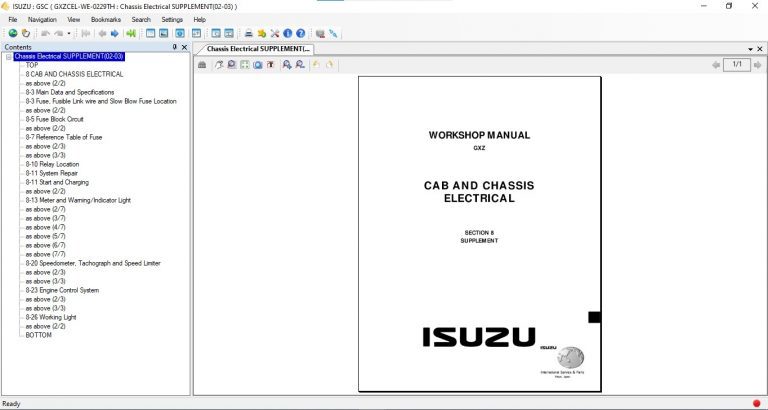
Task: Click the document page showing WORKSHOP MANUAL
Action: 480,234
